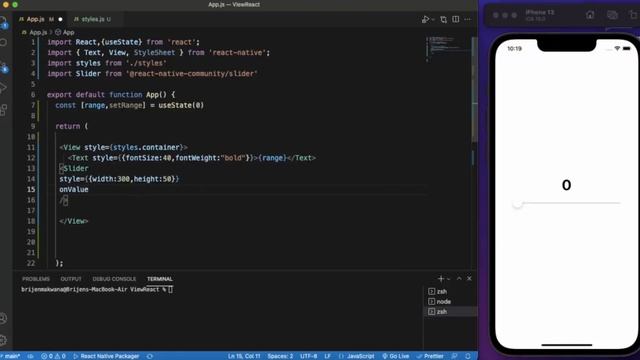Screen dimensions: 640x360
Task: Click the main branch in status bar
Action: [x=11, y=356]
